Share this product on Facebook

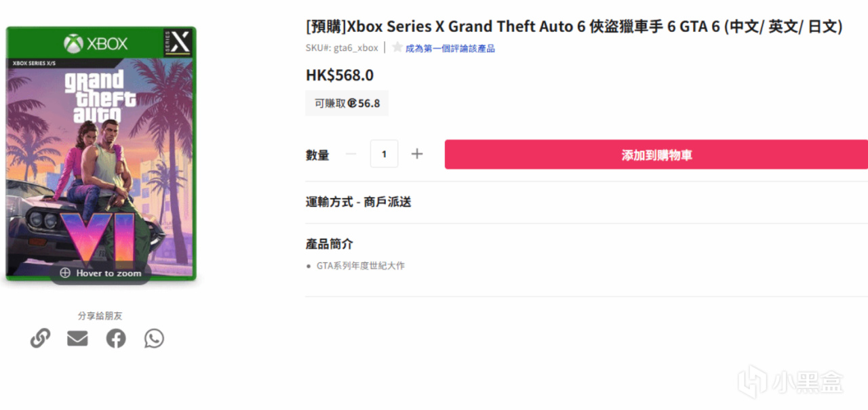point(116,337)
